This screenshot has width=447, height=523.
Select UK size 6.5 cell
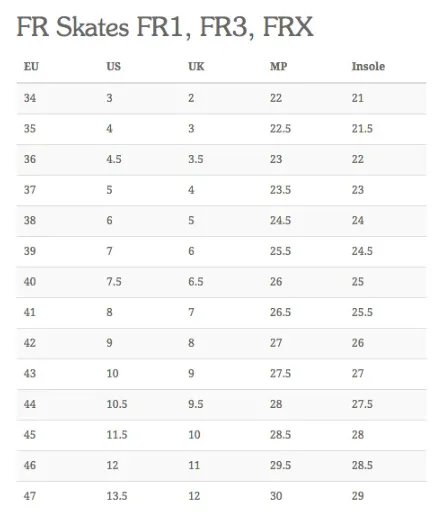[196, 282]
